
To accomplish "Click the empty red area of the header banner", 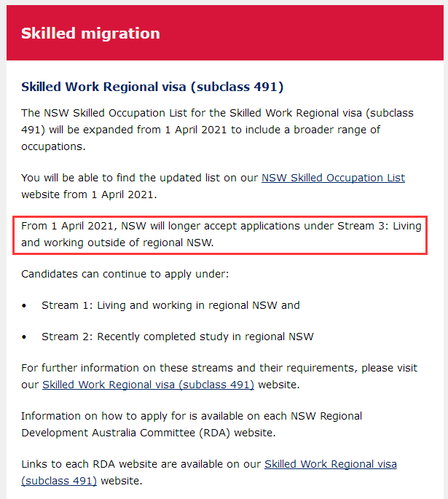I will [x=306, y=34].
